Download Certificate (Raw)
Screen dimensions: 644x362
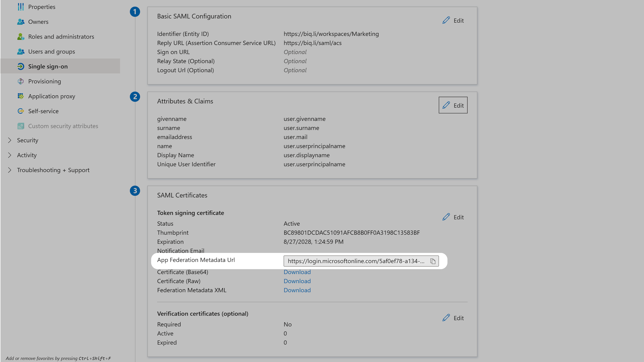[297, 281]
